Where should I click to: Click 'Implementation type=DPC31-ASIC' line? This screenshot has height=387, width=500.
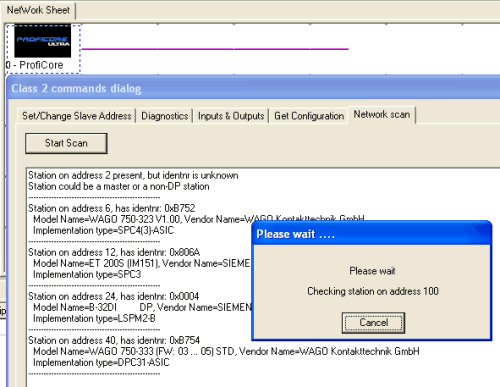[101, 362]
